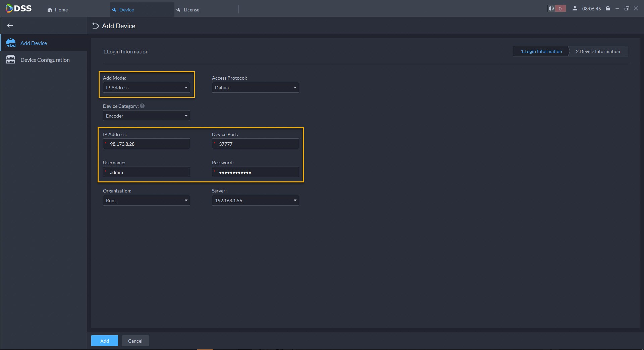Click the Cancel button
The width and height of the screenshot is (644, 350).
pos(135,341)
